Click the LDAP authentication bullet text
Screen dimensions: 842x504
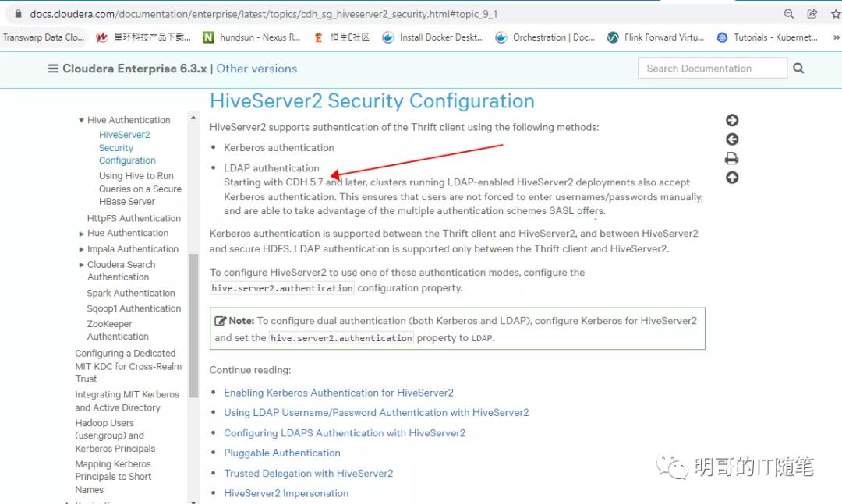click(271, 168)
